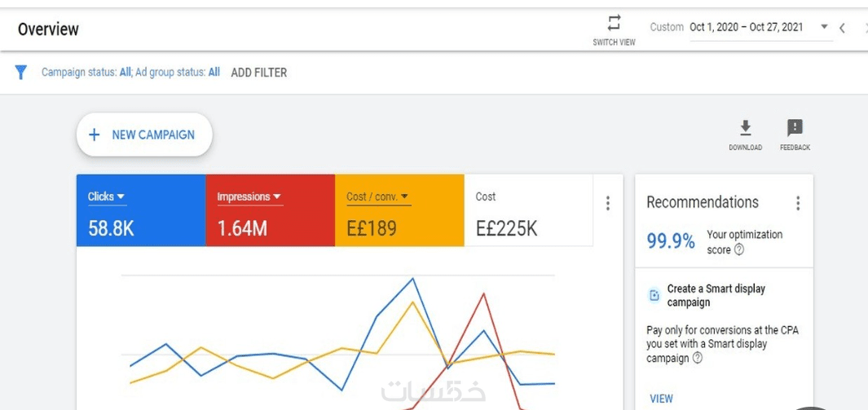
Task: Expand the Impressions metric dropdown
Action: (x=276, y=196)
